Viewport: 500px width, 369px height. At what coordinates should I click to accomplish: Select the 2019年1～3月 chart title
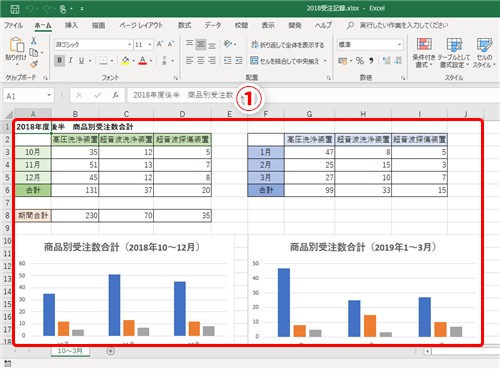coord(363,247)
